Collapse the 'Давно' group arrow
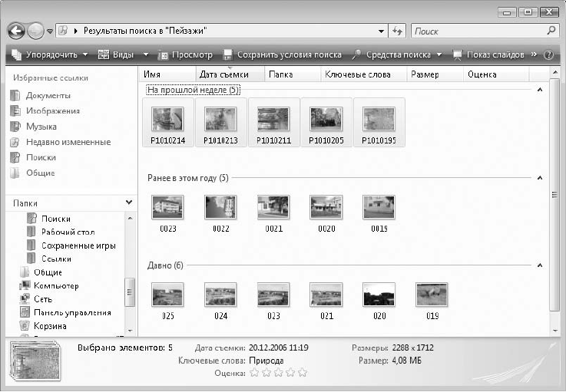This screenshot has width=566, height=392. coord(540,266)
